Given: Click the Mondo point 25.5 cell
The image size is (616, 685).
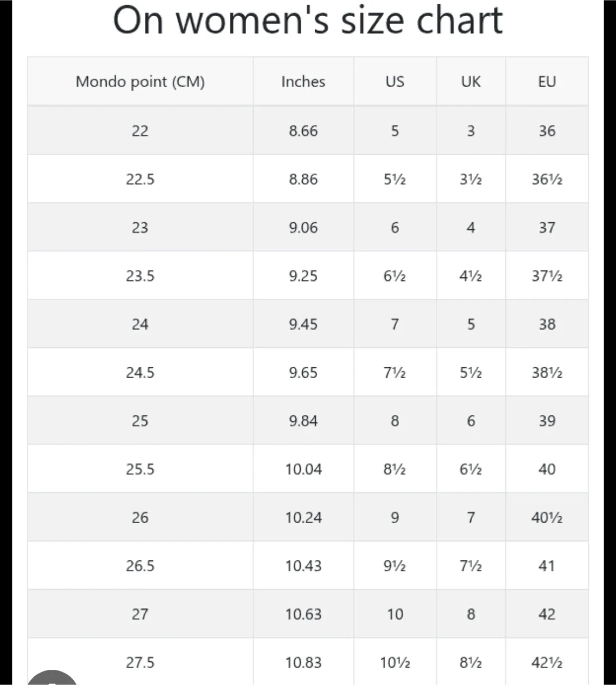Looking at the screenshot, I should pyautogui.click(x=140, y=470).
